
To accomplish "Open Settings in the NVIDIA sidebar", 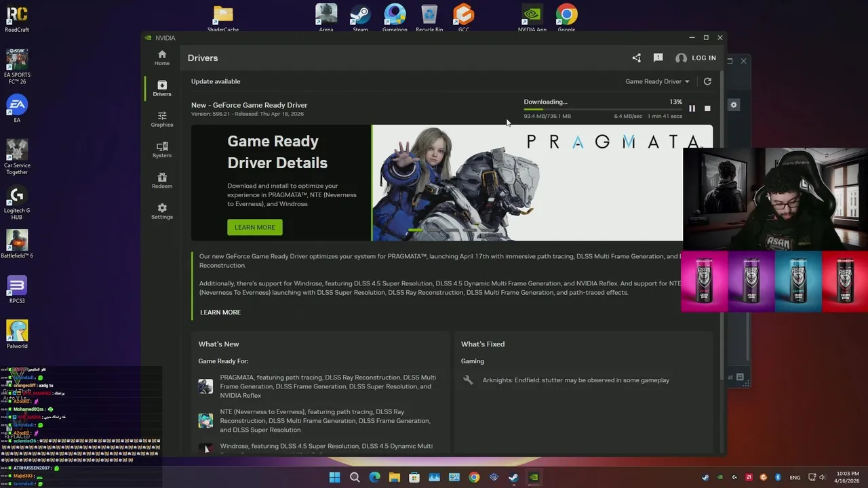I will (x=161, y=211).
